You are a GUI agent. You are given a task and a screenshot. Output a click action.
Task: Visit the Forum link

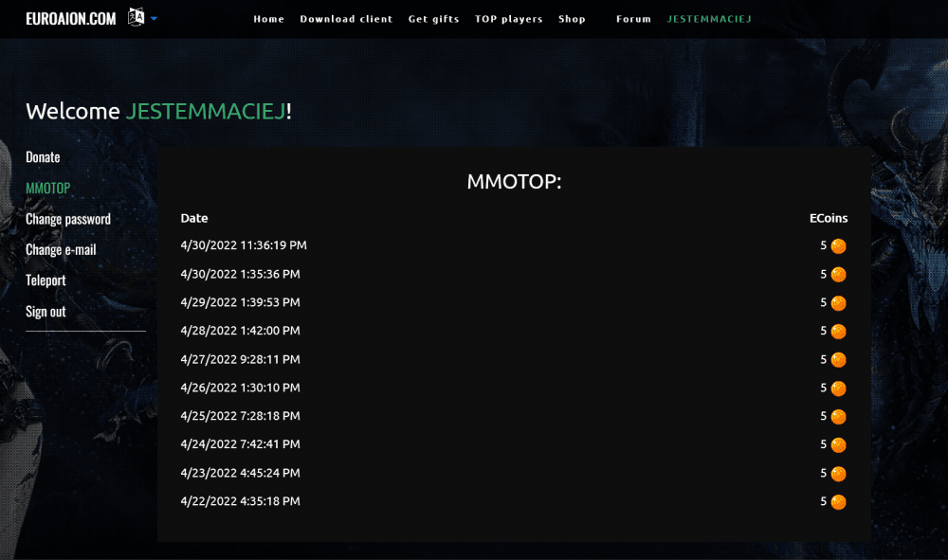633,19
